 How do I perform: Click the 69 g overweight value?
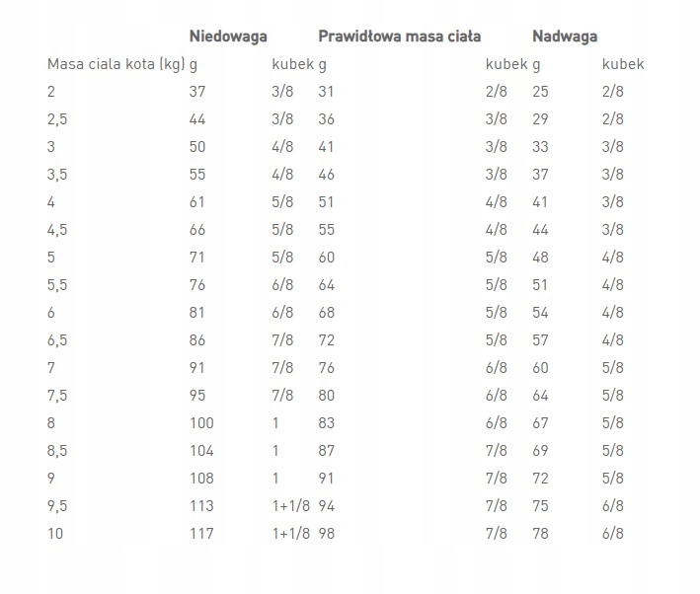coord(540,450)
